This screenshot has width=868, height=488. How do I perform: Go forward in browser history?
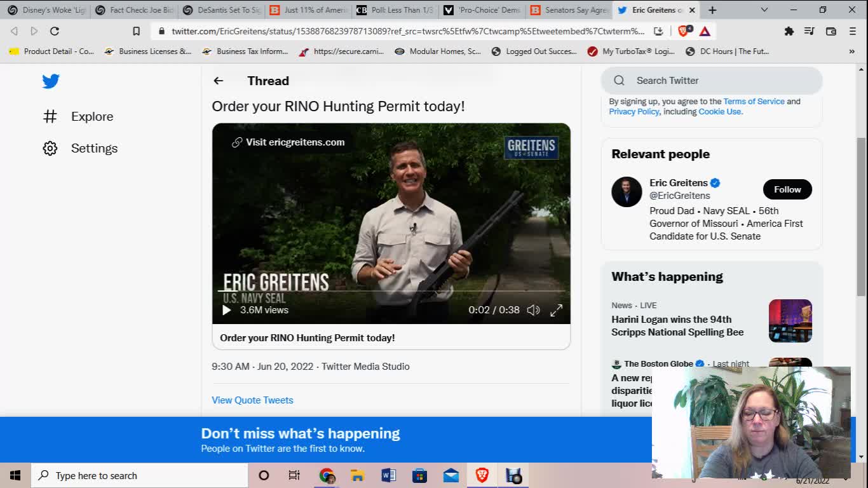coord(34,31)
